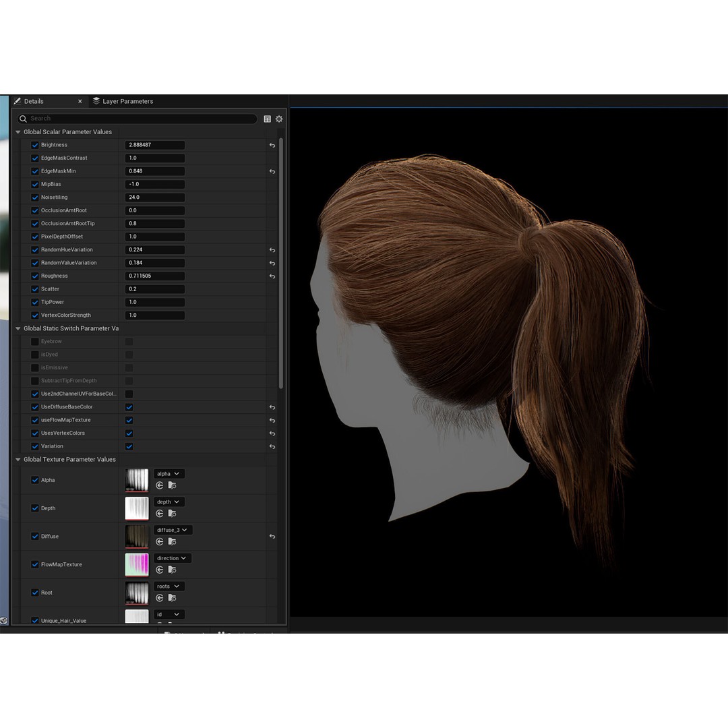728x728 pixels.
Task: Reset EdgeMaskMin using its revert arrow
Action: pos(272,171)
